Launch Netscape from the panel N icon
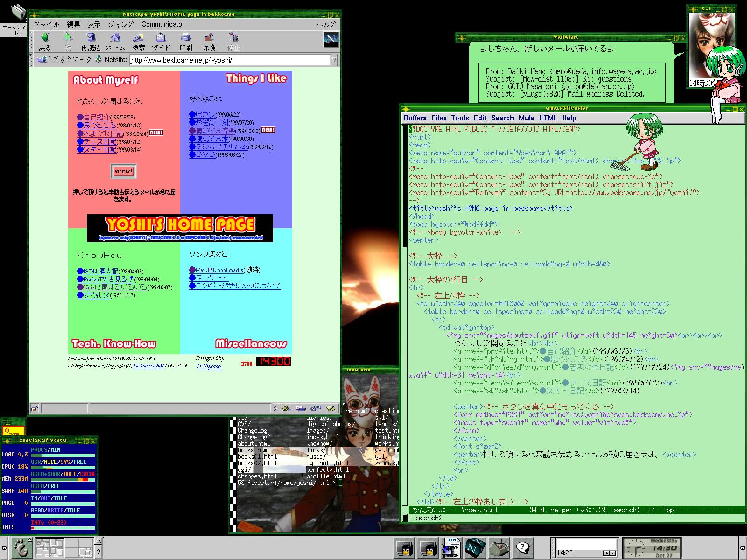747x560 pixels. pos(475,548)
